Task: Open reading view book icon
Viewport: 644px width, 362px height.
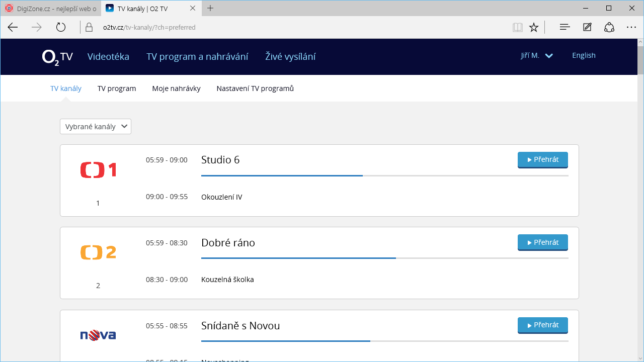Action: pos(518,27)
